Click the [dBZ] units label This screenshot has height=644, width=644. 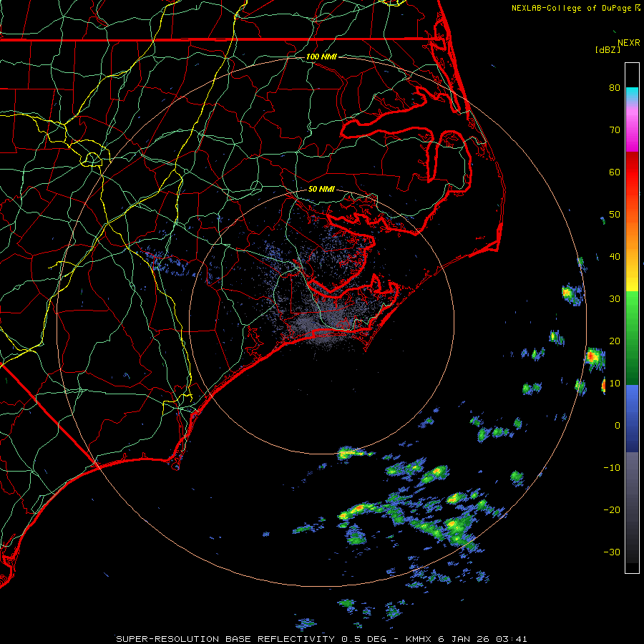point(608,50)
